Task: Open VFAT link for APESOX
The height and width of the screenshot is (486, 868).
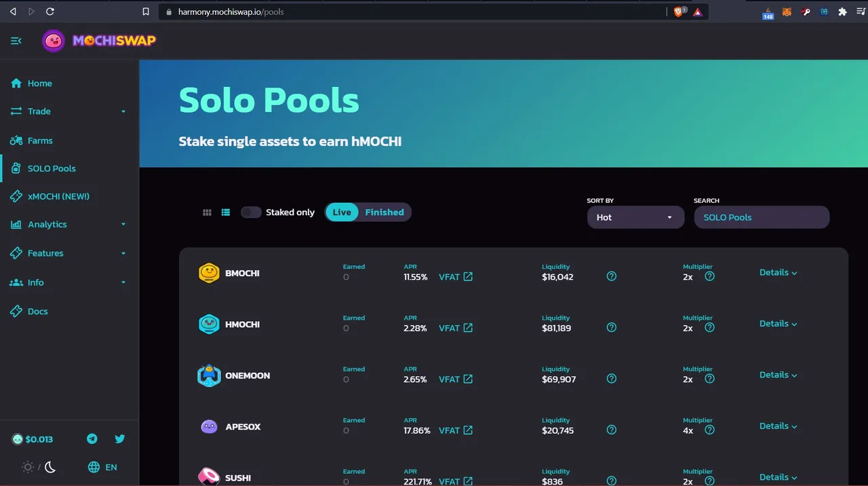Action: click(456, 430)
